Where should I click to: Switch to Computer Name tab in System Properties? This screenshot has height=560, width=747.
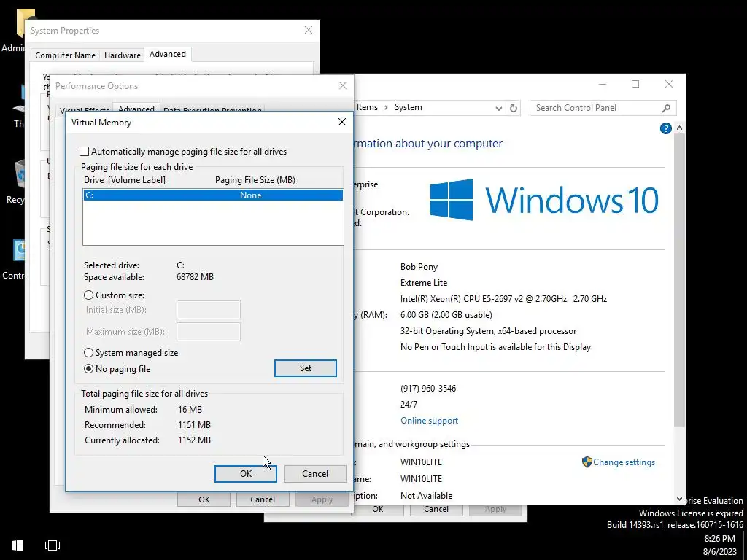pyautogui.click(x=65, y=55)
